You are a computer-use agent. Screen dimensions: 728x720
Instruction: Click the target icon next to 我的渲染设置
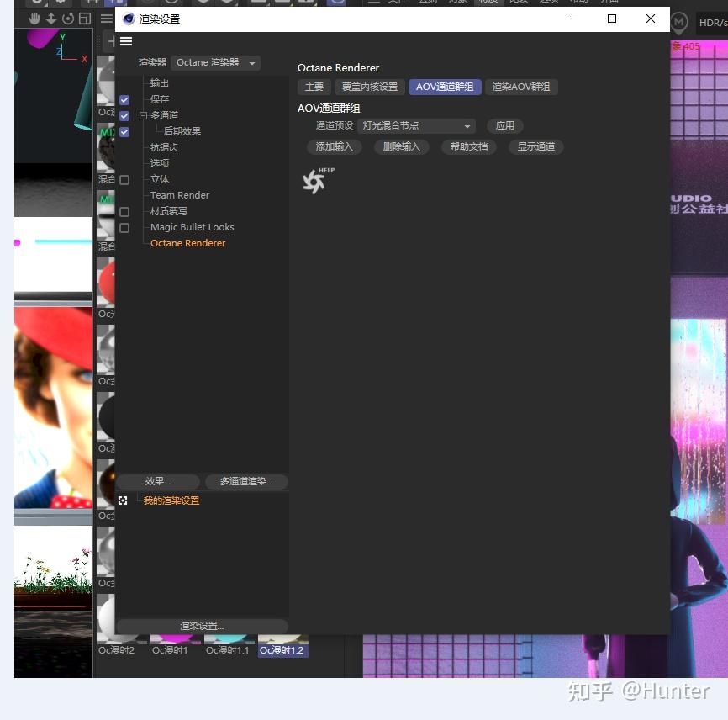[x=123, y=500]
